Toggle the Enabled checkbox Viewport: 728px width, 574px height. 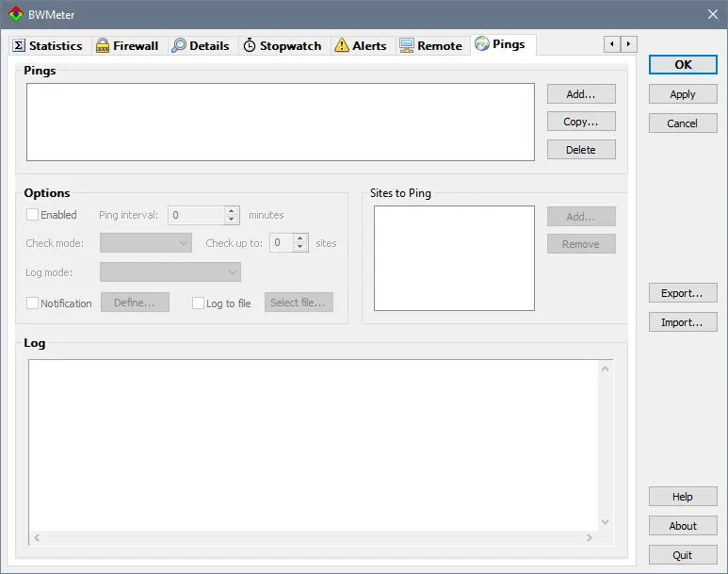coord(33,215)
